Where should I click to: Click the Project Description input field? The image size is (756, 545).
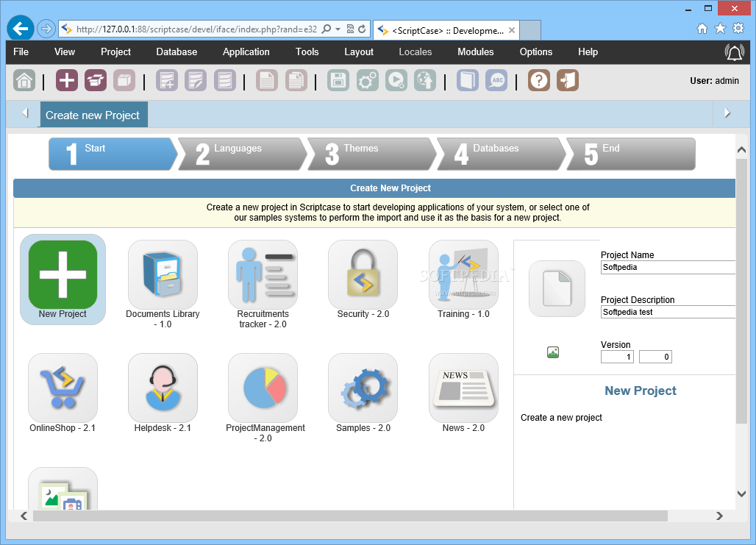pos(668,312)
